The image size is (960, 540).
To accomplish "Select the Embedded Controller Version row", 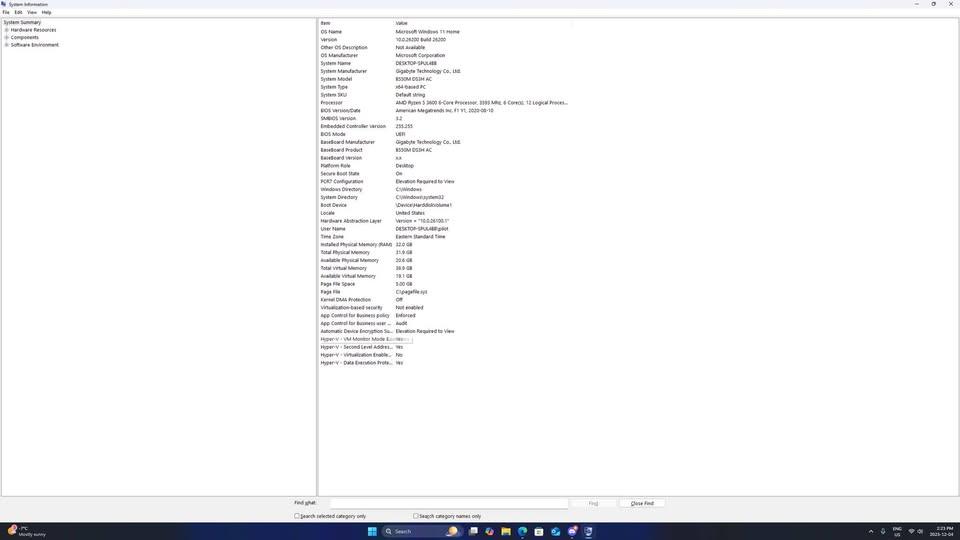I will [x=445, y=126].
